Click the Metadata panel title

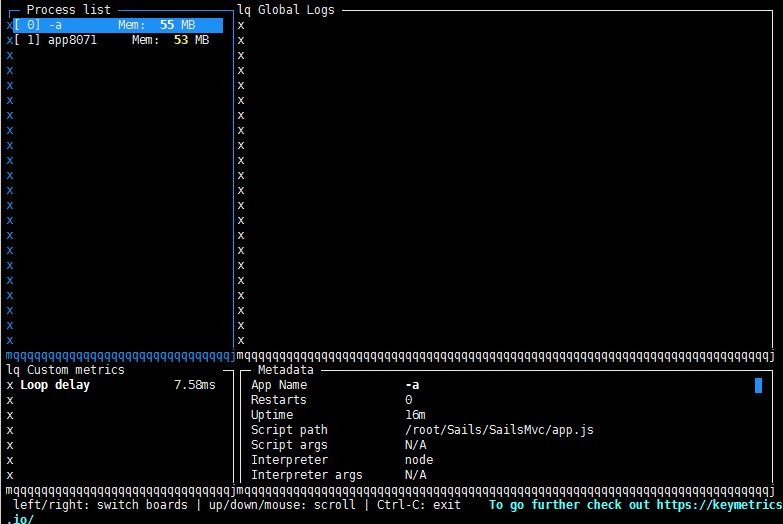click(x=286, y=370)
